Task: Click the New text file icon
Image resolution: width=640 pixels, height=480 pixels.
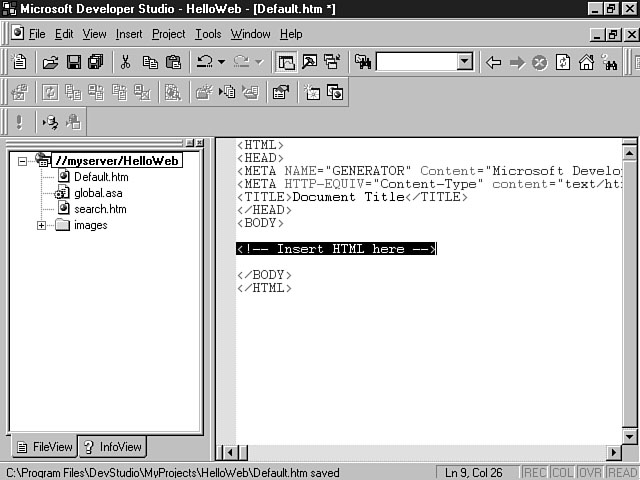Action: click(x=19, y=62)
